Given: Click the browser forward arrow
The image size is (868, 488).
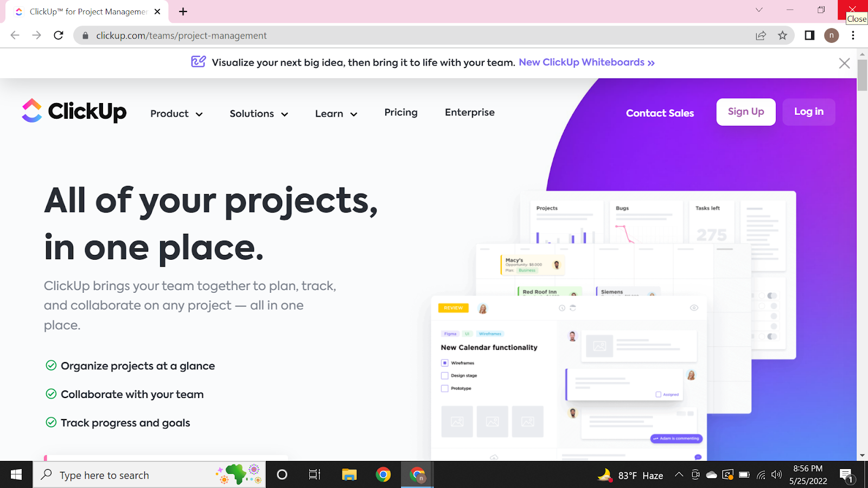Looking at the screenshot, I should 36,35.
